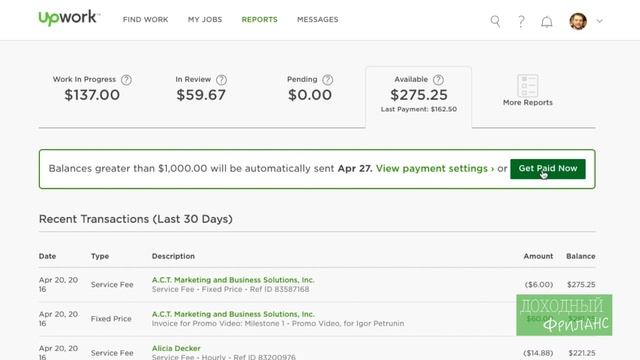640x360 pixels.
Task: Go to the Messages menu item
Action: [318, 20]
